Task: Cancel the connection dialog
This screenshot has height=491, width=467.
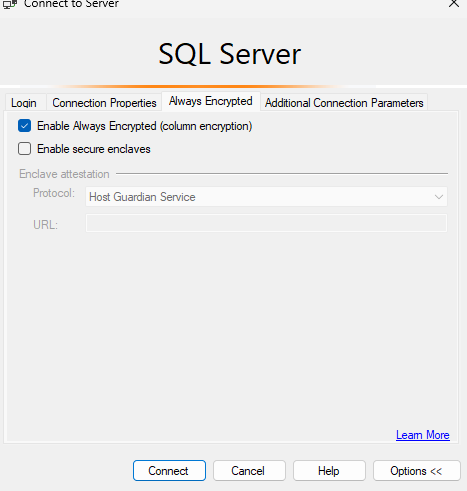Action: 249,471
